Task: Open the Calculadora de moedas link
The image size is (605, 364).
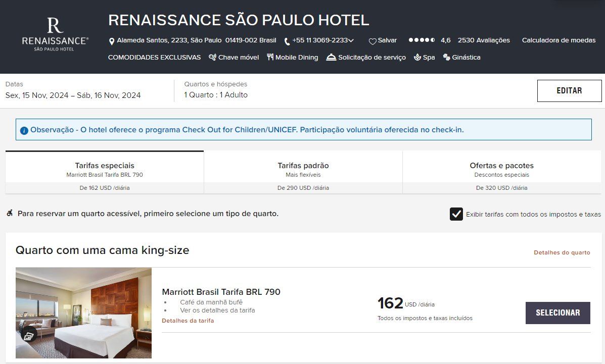Action: [x=559, y=40]
